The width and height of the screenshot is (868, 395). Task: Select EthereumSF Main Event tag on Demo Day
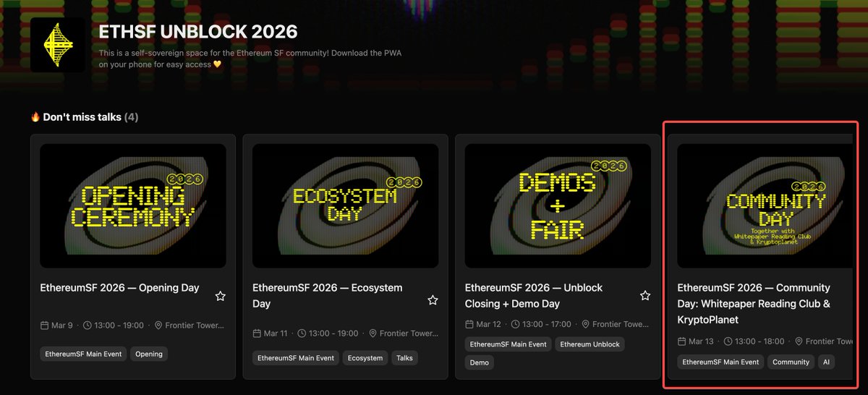coord(509,344)
